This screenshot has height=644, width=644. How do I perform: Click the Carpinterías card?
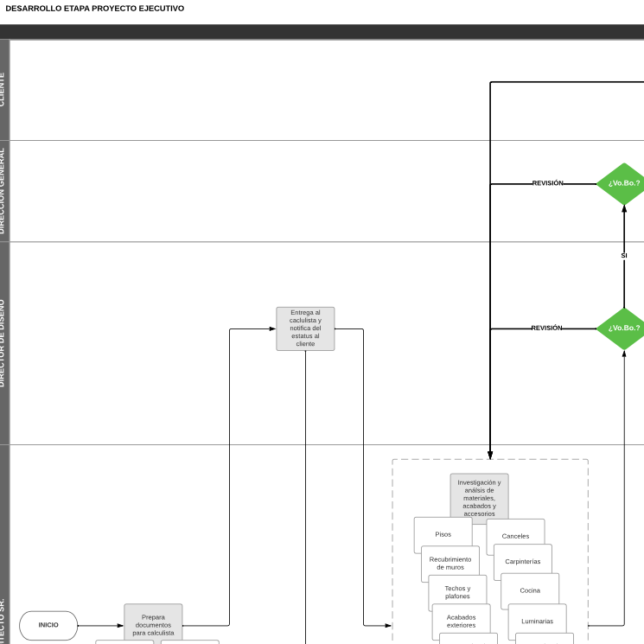coord(523,562)
